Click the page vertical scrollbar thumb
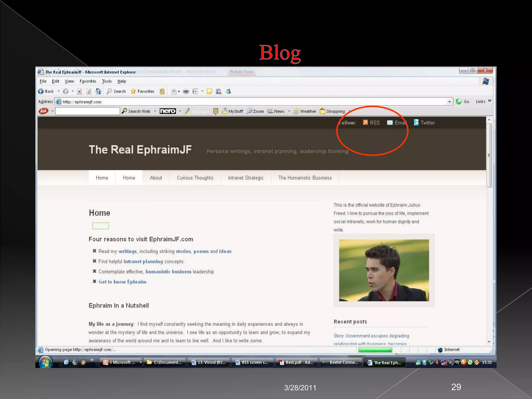 (489, 155)
